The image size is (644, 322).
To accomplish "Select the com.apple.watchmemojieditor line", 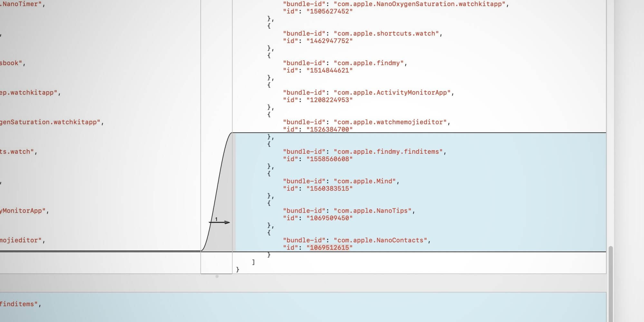I will point(366,122).
